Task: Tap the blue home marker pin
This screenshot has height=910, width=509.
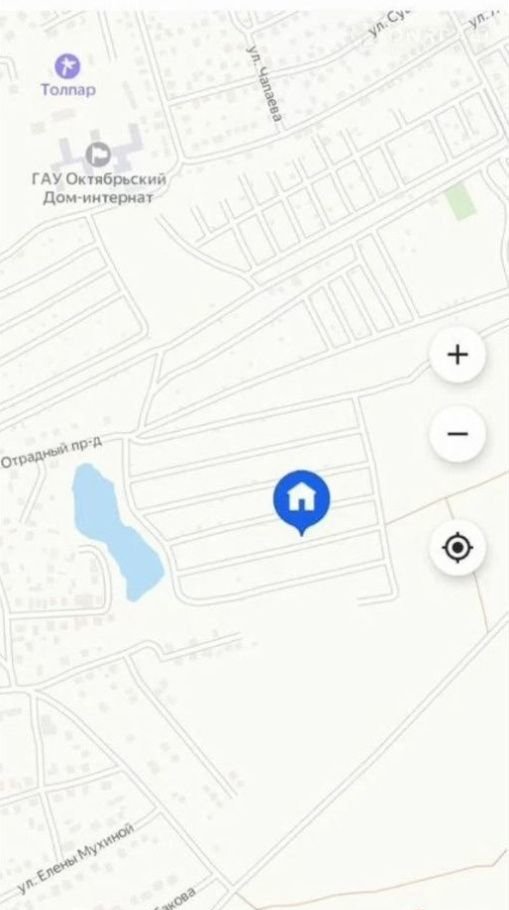Action: pos(301,502)
